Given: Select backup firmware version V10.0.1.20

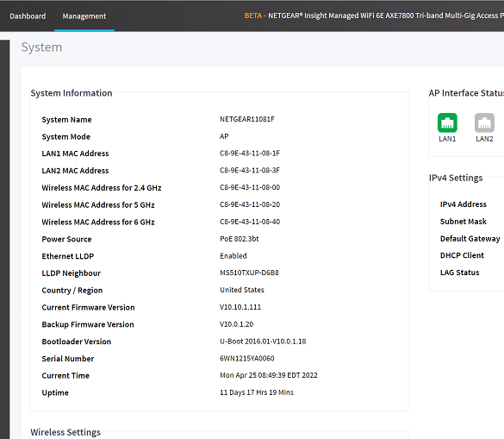Looking at the screenshot, I should (x=237, y=324).
